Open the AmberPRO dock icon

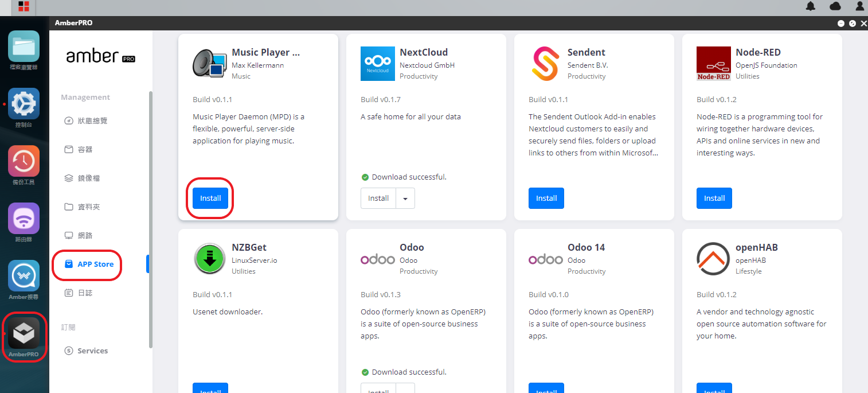click(24, 333)
